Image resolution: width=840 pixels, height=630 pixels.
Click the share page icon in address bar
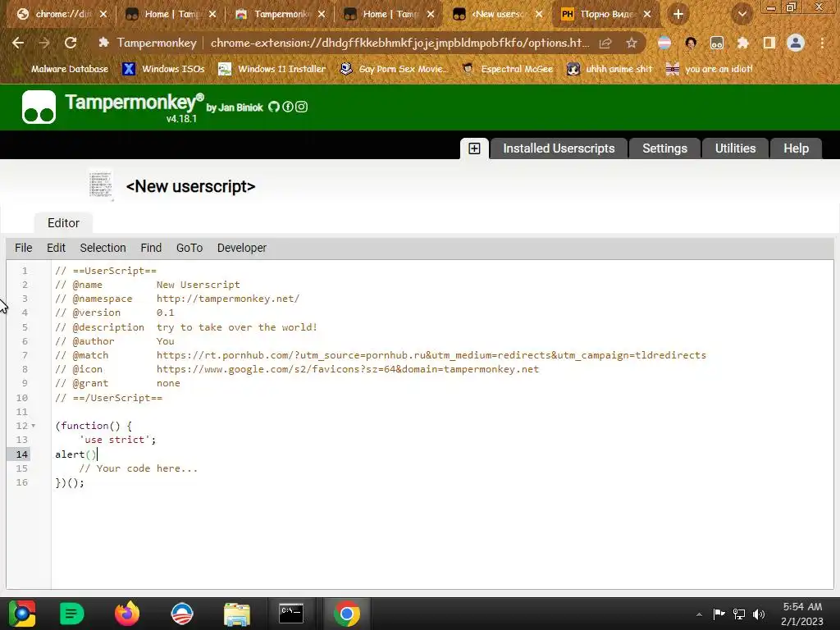(x=605, y=43)
